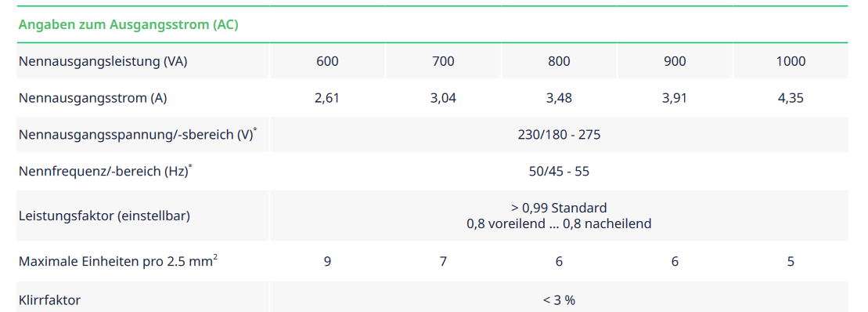Click the Nennausgangsstrom (A) label

tap(93, 99)
